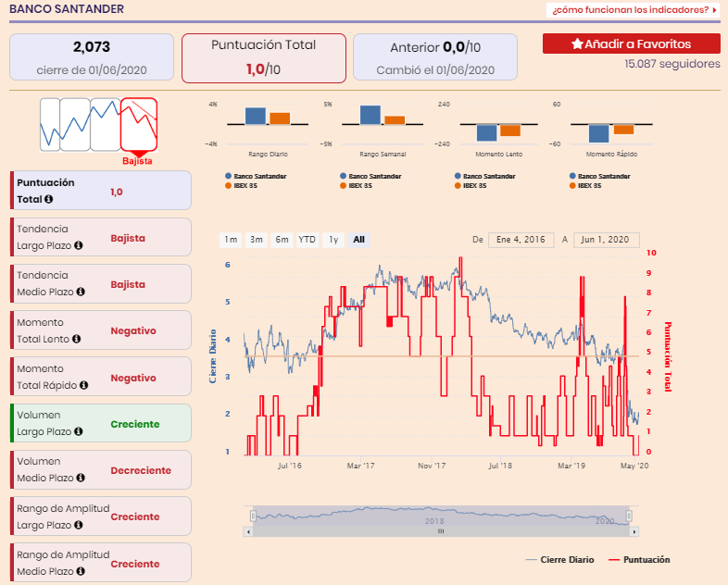
Task: Click the navigator scrollbar thumb grip
Action: tap(441, 531)
